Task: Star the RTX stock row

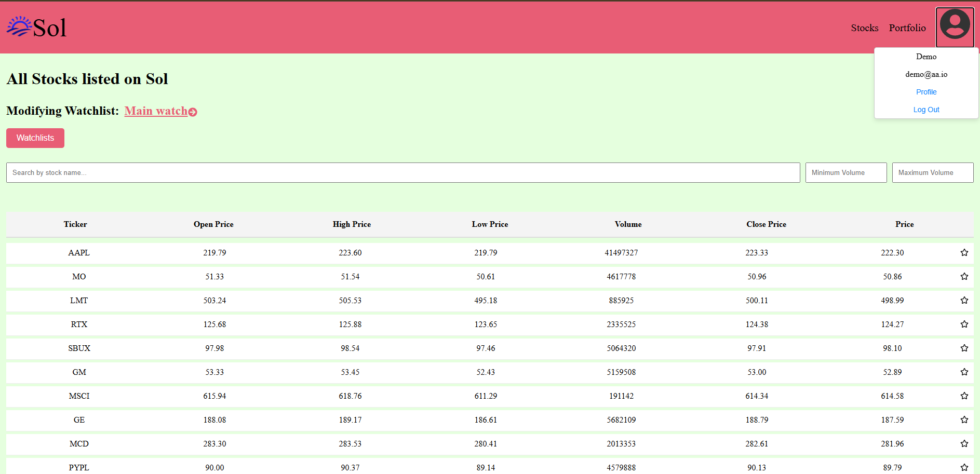Action: pyautogui.click(x=964, y=324)
